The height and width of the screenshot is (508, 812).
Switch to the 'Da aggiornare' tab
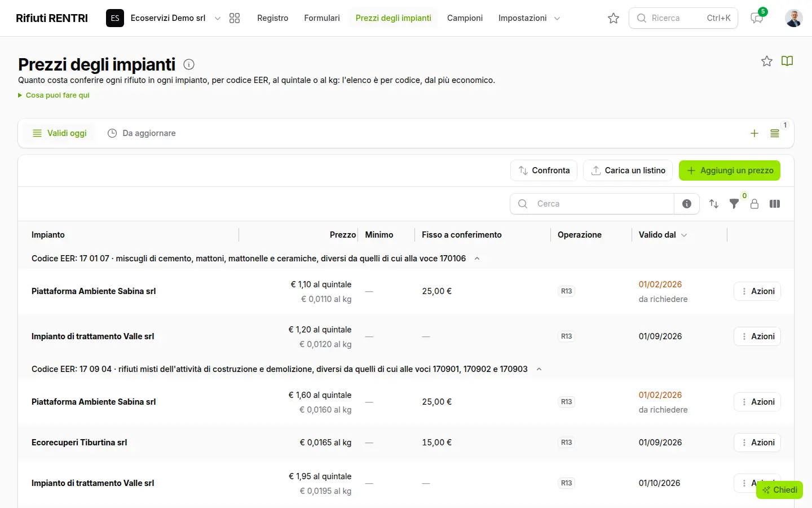coord(142,133)
